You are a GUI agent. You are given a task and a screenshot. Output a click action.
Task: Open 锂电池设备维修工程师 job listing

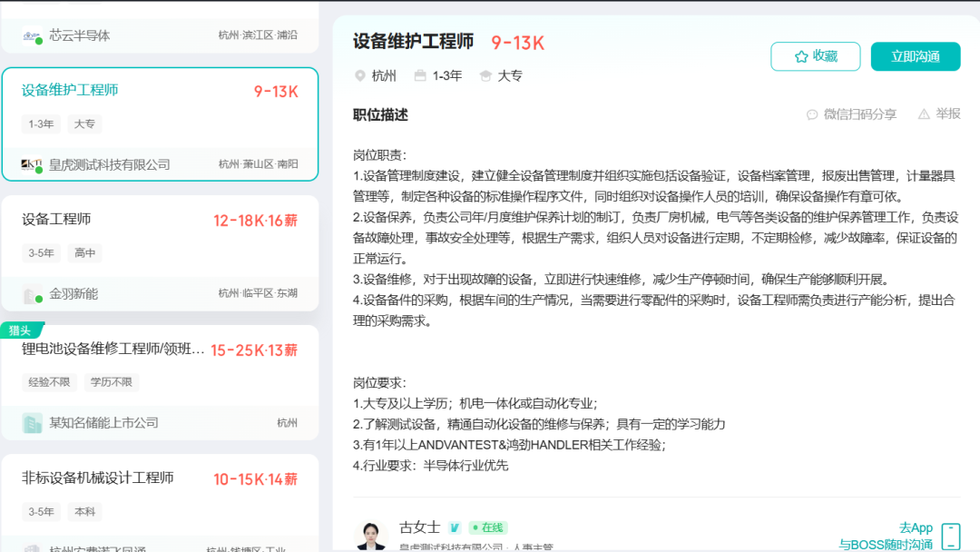[113, 349]
